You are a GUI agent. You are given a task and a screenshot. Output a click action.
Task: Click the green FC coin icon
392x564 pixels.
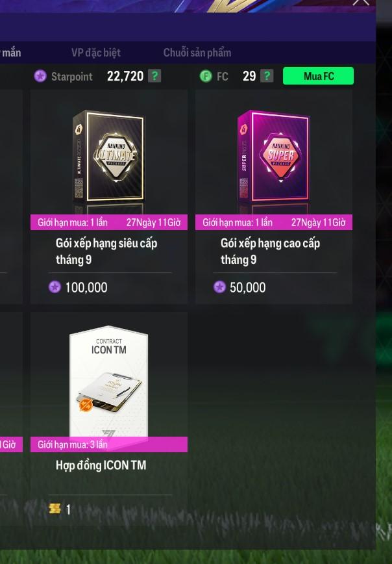pyautogui.click(x=206, y=76)
